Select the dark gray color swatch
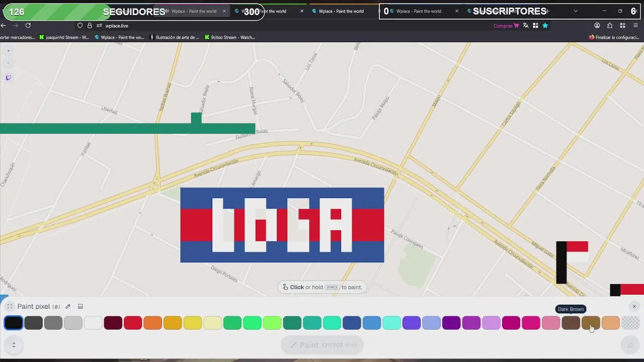This screenshot has height=362, width=644. point(33,323)
